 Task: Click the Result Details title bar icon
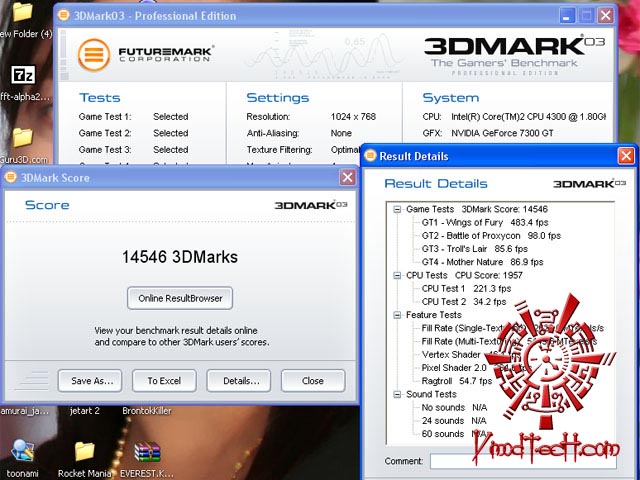click(370, 156)
